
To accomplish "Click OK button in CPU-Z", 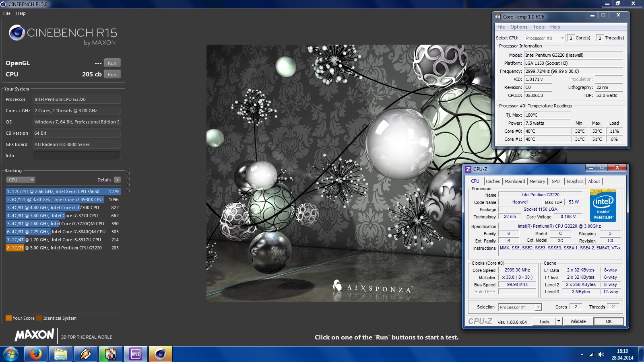I will pos(609,321).
